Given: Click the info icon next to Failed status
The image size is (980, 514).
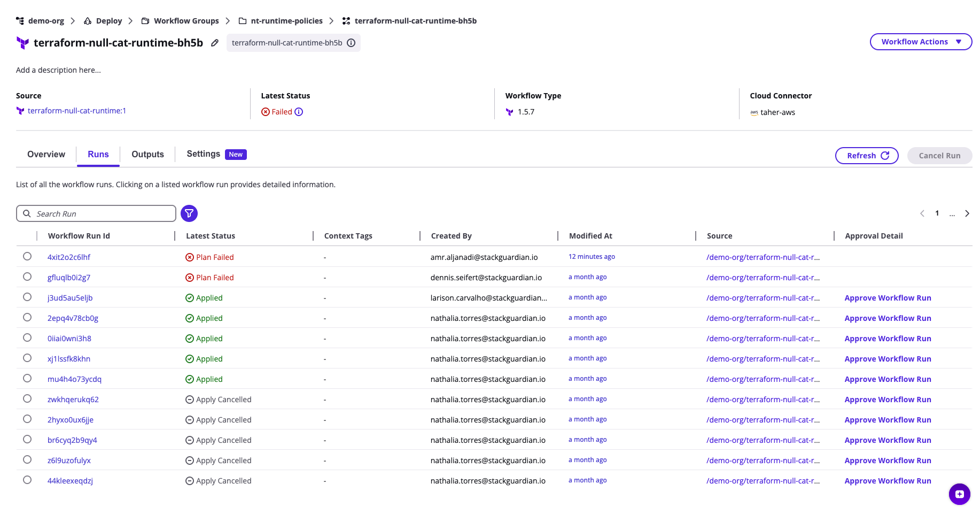Looking at the screenshot, I should pos(299,112).
